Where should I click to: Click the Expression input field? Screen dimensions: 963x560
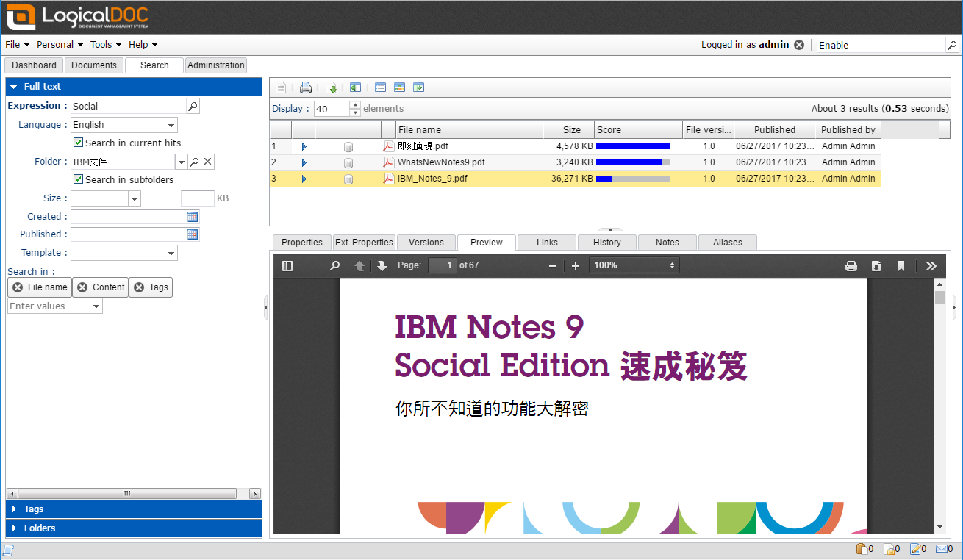pyautogui.click(x=129, y=106)
